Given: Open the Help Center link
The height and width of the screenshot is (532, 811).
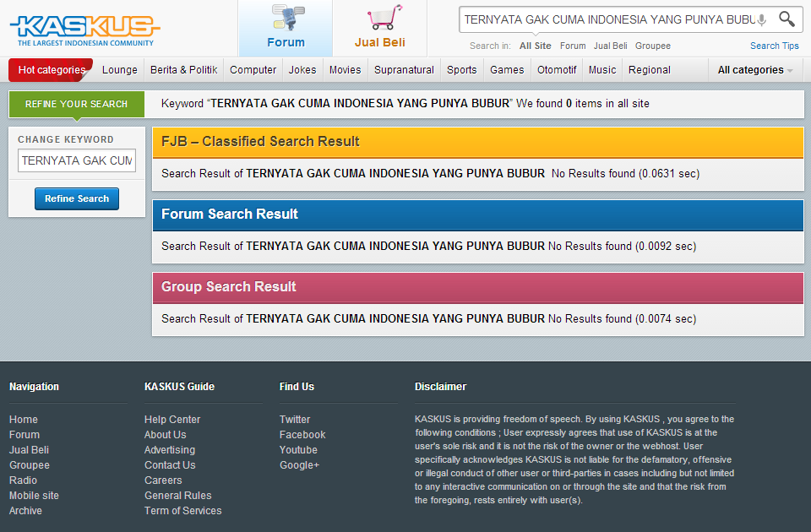Looking at the screenshot, I should coord(172,420).
